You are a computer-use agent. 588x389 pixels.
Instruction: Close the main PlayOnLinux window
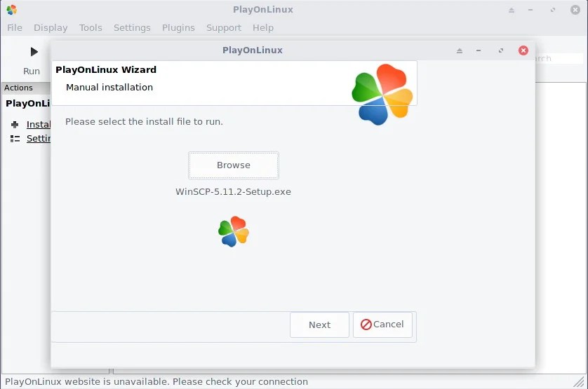click(575, 10)
